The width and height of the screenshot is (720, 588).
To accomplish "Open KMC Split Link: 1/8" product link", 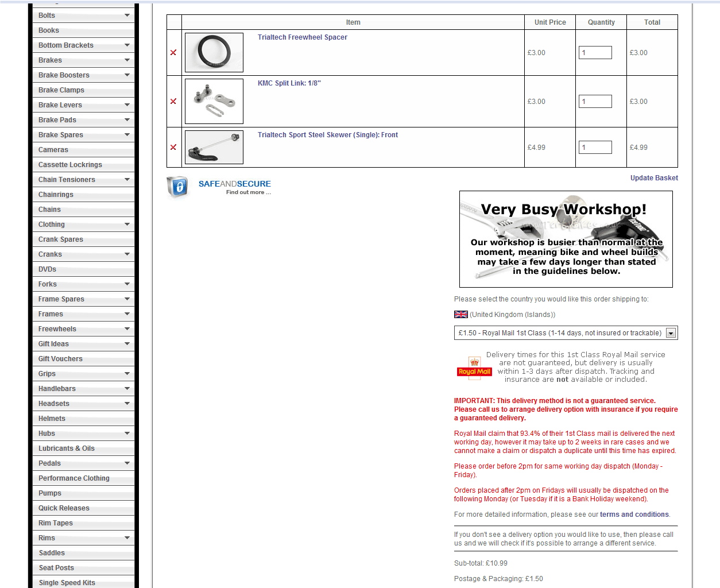I will [x=289, y=83].
